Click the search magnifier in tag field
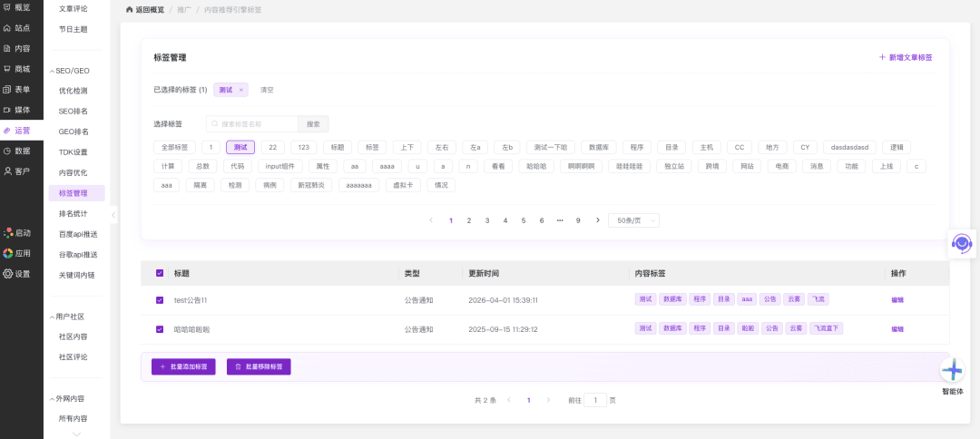This screenshot has width=980, height=439. pyautogui.click(x=215, y=124)
